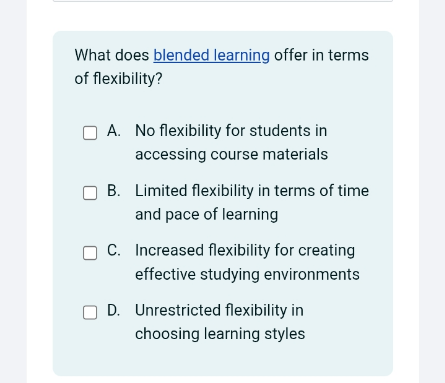
Task: Tick the checkbox for option B
Action: [90, 193]
